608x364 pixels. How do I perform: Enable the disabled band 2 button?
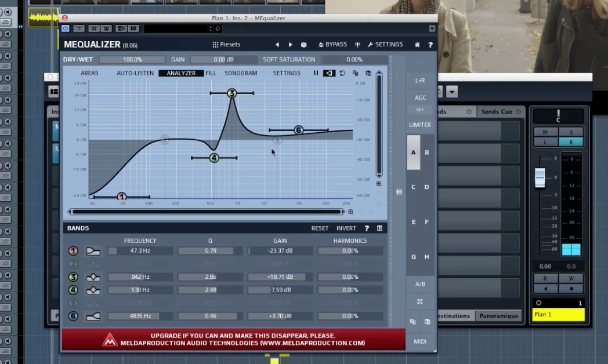click(x=73, y=264)
